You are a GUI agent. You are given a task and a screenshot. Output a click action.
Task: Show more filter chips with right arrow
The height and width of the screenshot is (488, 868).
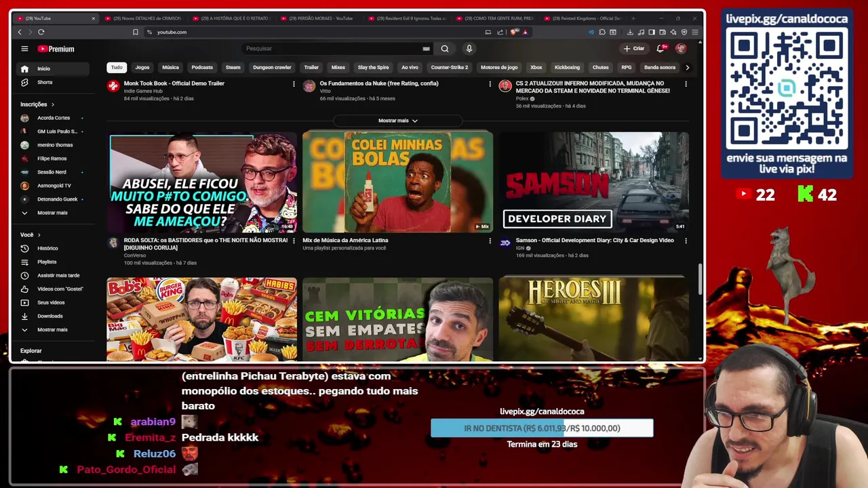pyautogui.click(x=687, y=68)
